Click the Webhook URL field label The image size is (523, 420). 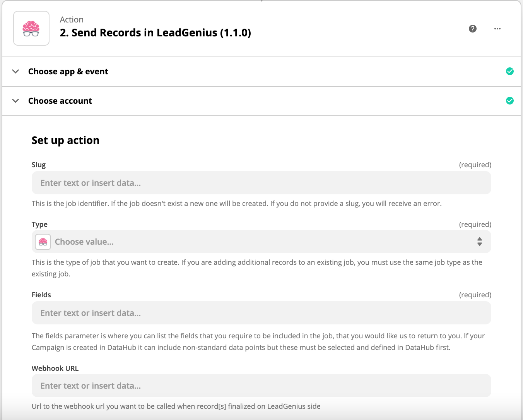[x=55, y=369]
